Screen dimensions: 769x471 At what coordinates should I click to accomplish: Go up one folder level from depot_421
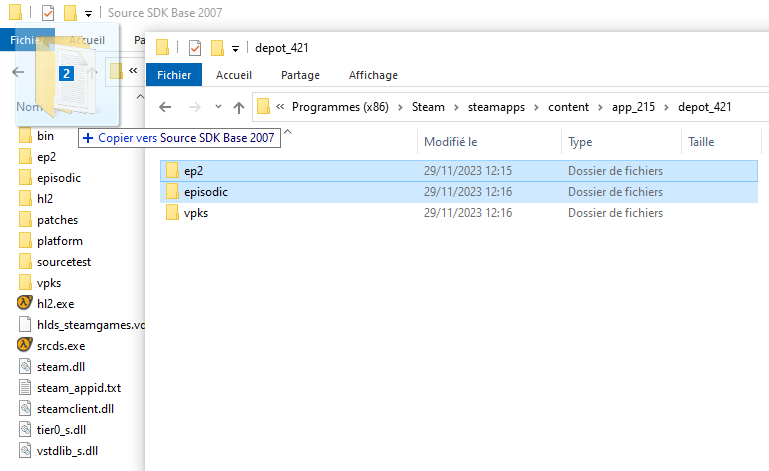point(239,107)
